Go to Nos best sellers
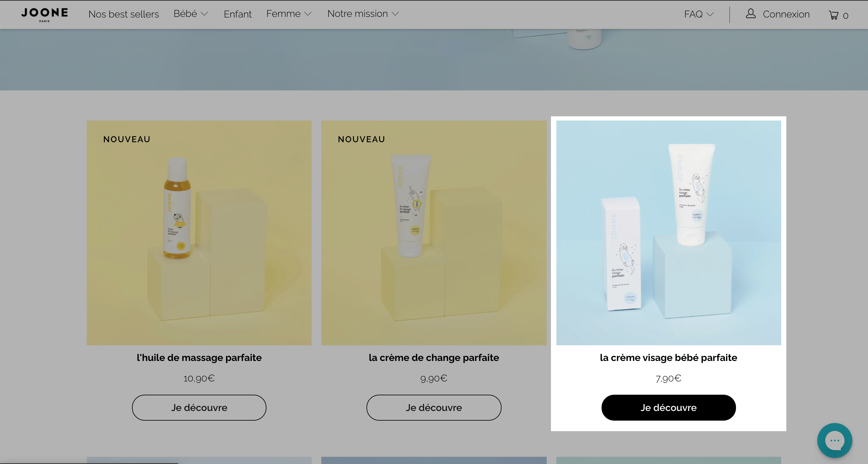 pos(123,14)
